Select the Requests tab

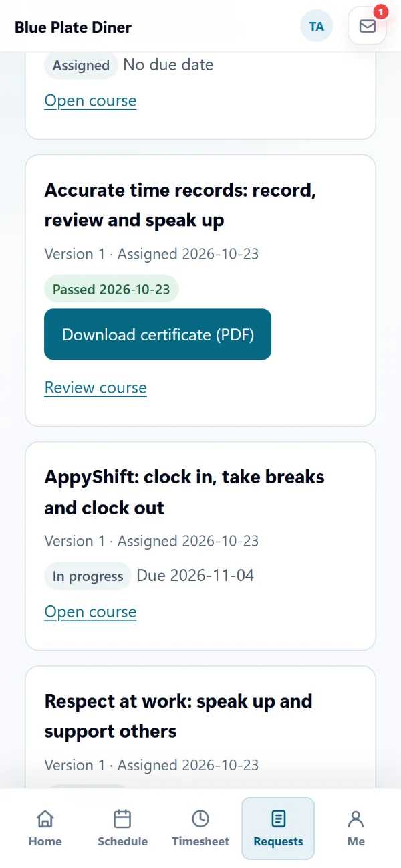coord(278,828)
